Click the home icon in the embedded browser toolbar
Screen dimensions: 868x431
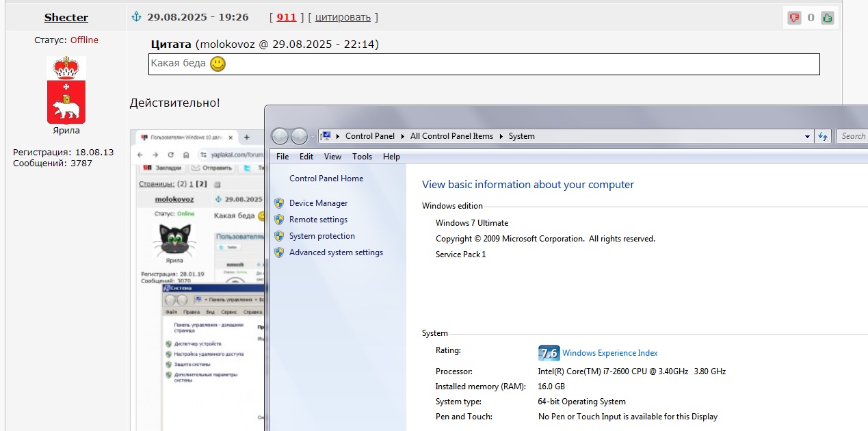[185, 155]
